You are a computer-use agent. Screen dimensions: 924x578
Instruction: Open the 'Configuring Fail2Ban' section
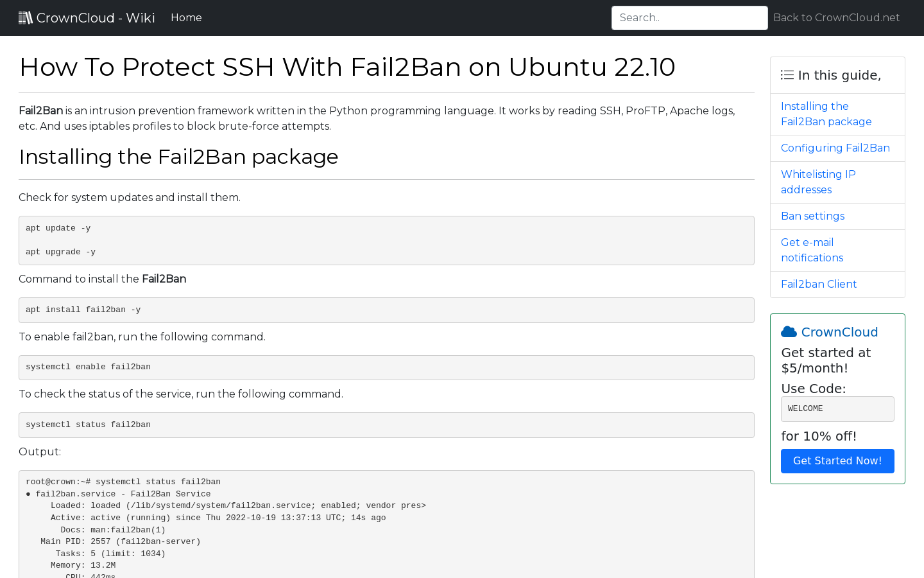click(x=835, y=148)
